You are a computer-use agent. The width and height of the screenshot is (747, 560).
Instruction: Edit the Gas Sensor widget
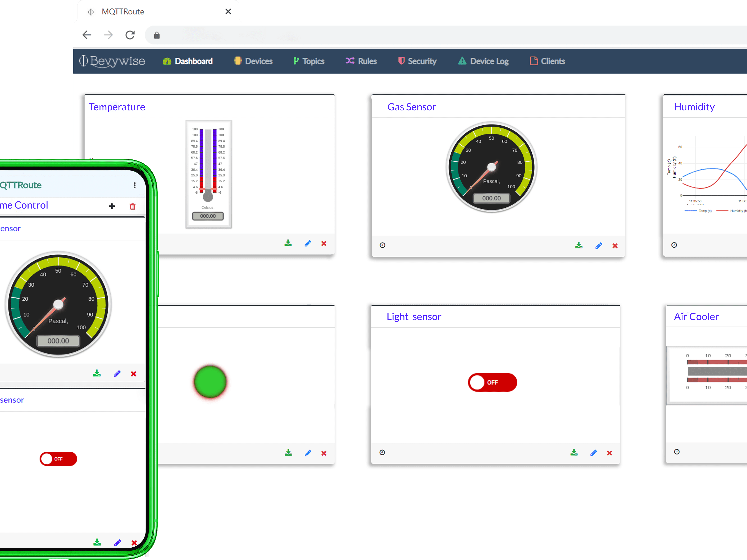tap(598, 245)
